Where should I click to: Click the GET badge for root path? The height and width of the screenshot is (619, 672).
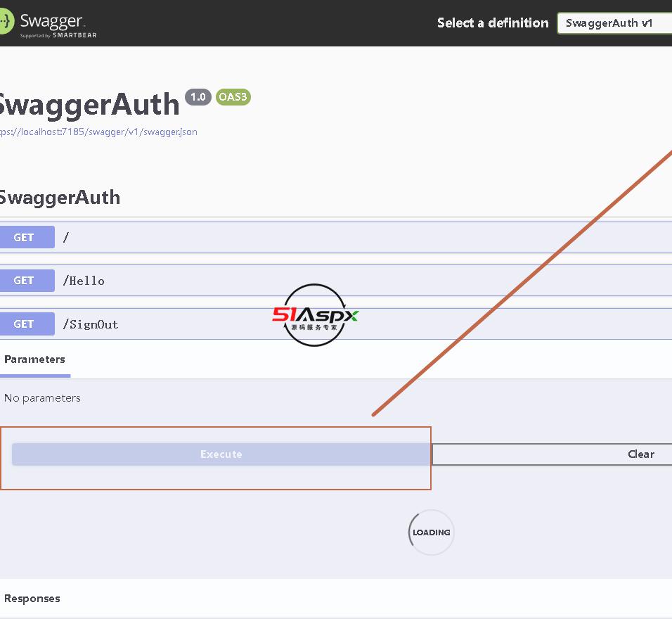coord(27,237)
